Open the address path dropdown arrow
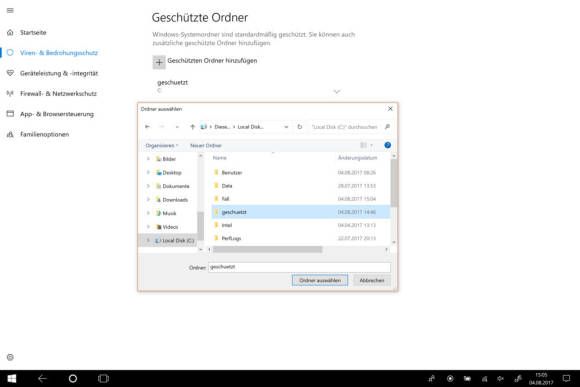The width and height of the screenshot is (580, 387). (286, 127)
